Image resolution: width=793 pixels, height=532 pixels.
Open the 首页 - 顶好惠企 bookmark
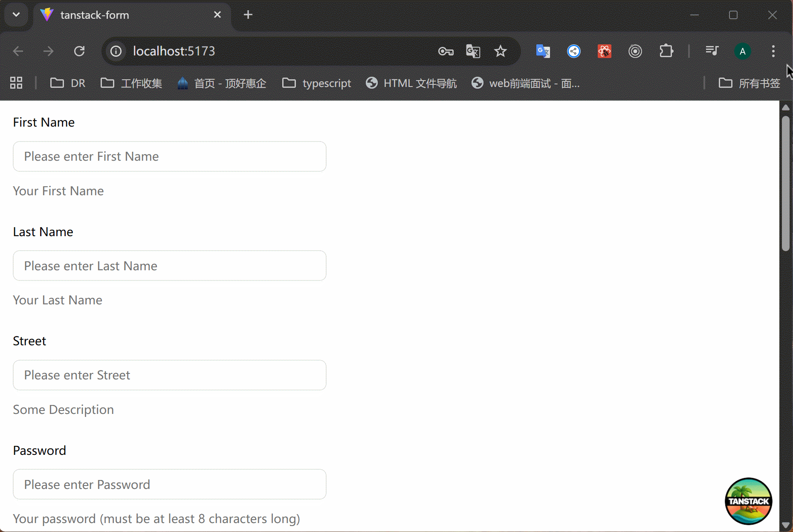[x=222, y=83]
